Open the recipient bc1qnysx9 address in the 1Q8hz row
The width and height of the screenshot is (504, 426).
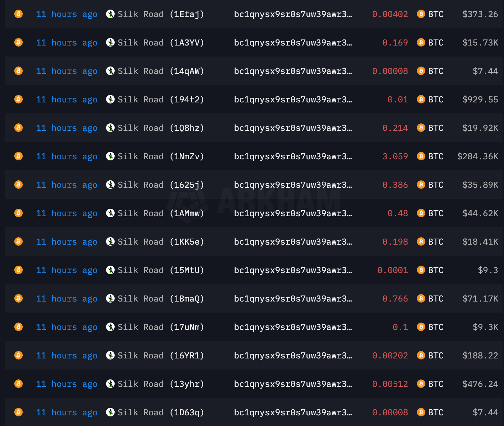click(x=293, y=128)
